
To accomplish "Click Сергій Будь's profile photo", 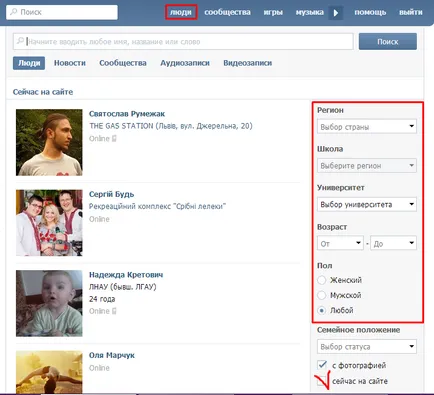I will coord(49,223).
